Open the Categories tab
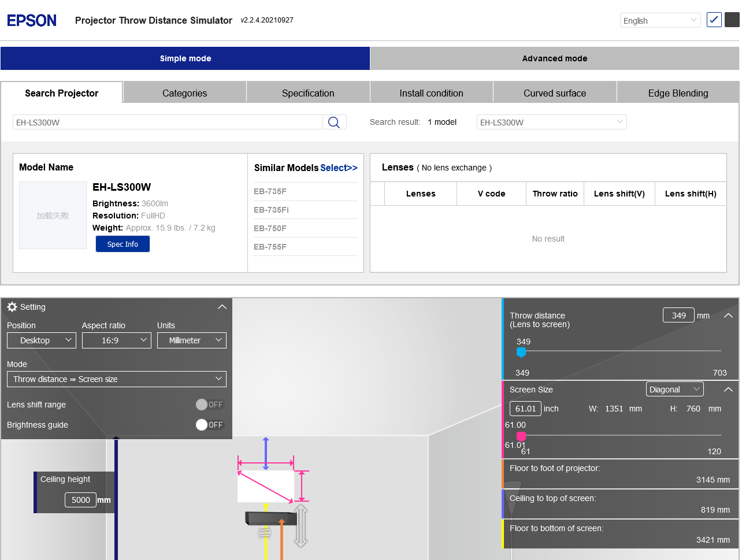The height and width of the screenshot is (560, 742). coord(185,93)
